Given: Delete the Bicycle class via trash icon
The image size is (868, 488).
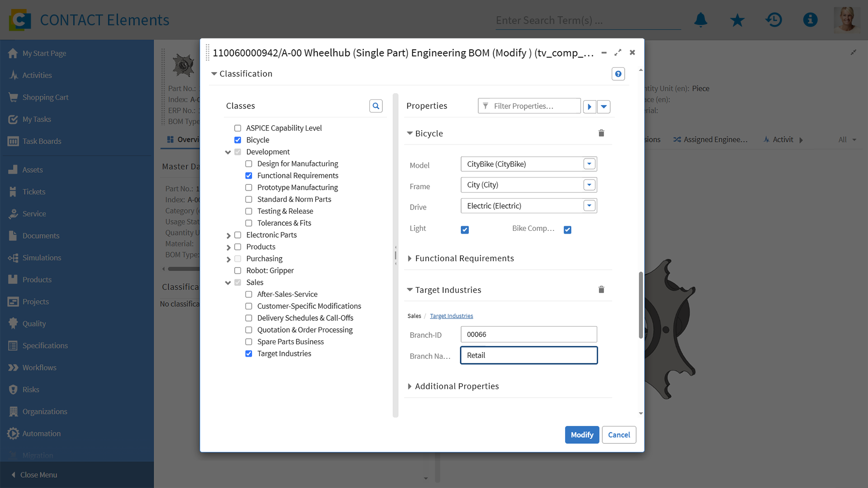Looking at the screenshot, I should coord(601,133).
